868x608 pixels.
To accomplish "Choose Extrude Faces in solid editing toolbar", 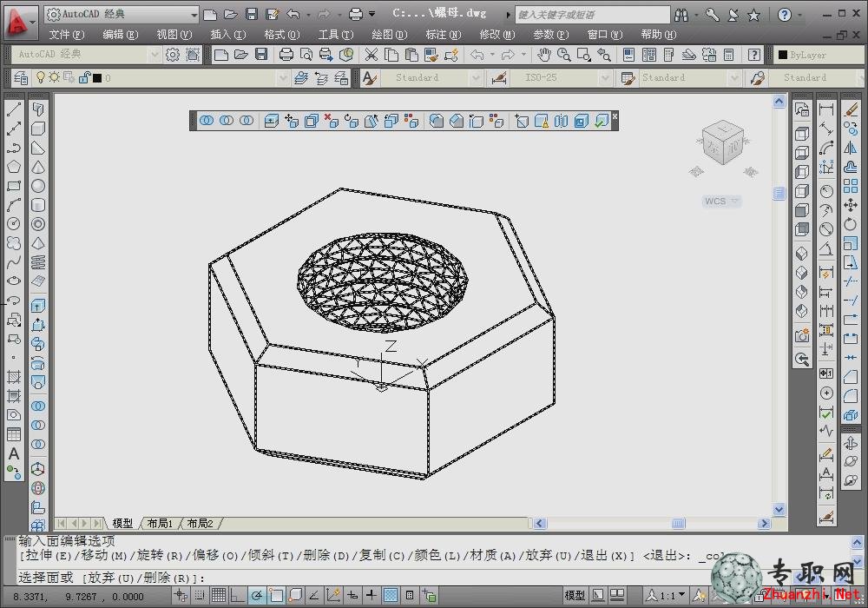I will pos(271,120).
